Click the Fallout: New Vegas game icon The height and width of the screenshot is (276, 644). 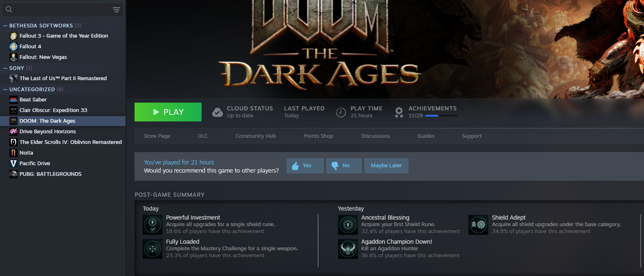coord(13,57)
